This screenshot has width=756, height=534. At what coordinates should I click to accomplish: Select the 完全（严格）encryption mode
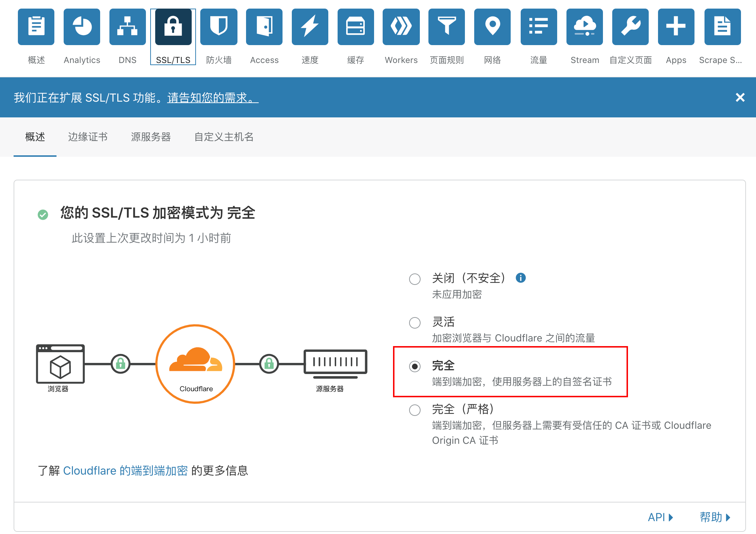coord(415,410)
